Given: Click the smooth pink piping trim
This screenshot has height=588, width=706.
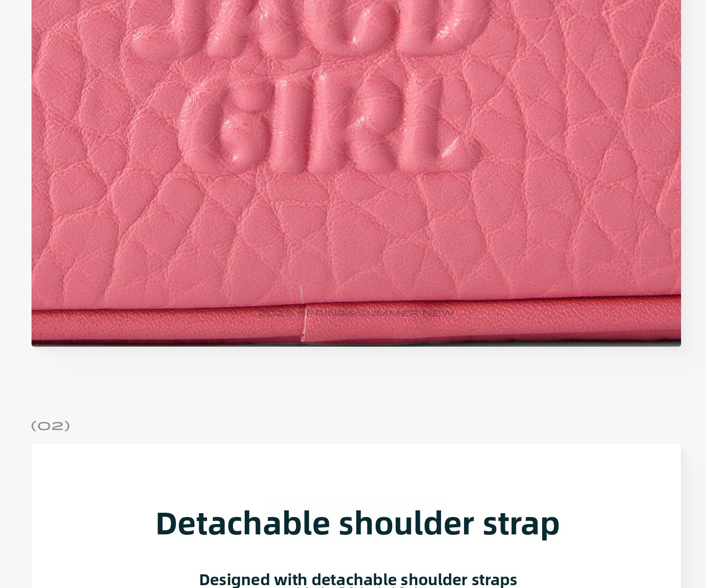Looking at the screenshot, I should click(356, 320).
